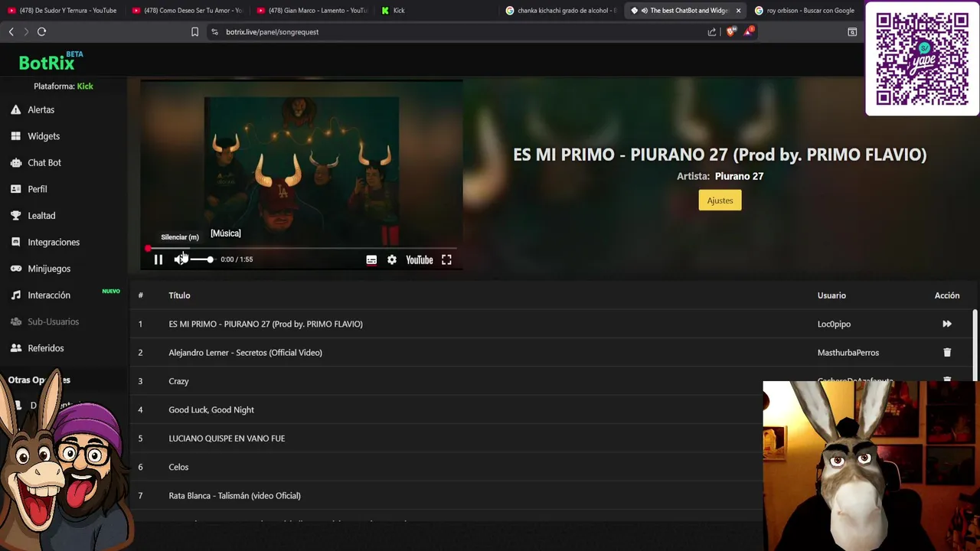This screenshot has width=980, height=551.
Task: Click the Referidos user icon
Action: (x=15, y=348)
